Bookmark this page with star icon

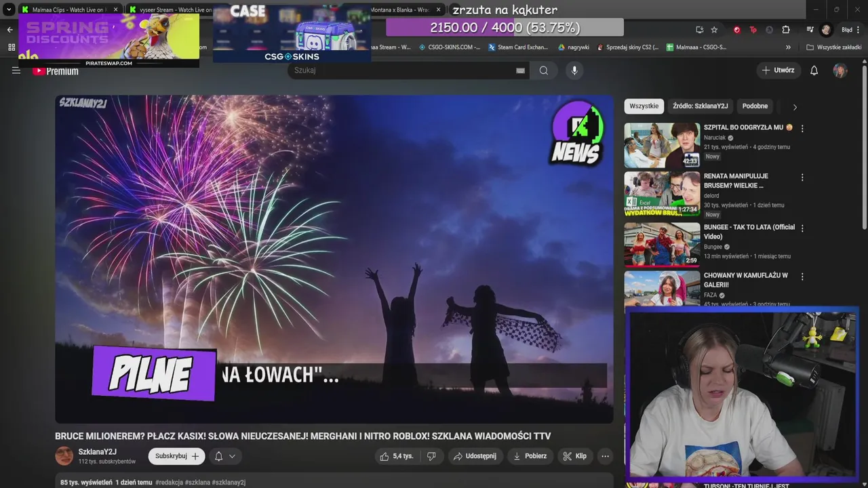pos(714,29)
